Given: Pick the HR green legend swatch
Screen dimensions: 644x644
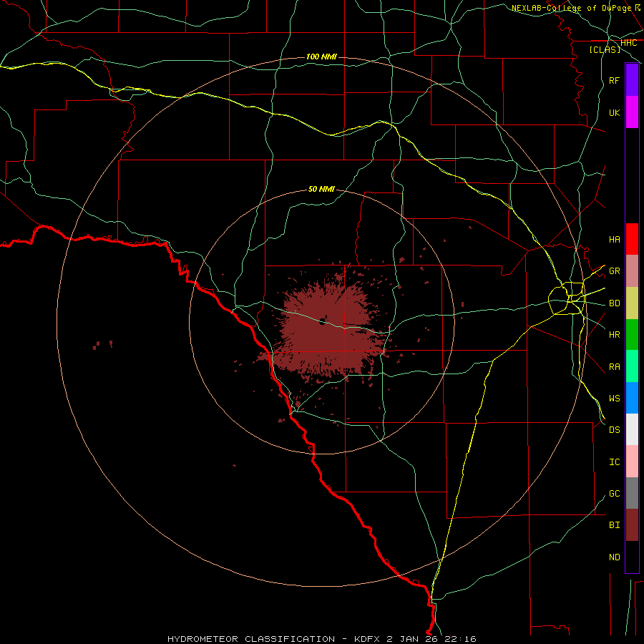Looking at the screenshot, I should click(632, 335).
